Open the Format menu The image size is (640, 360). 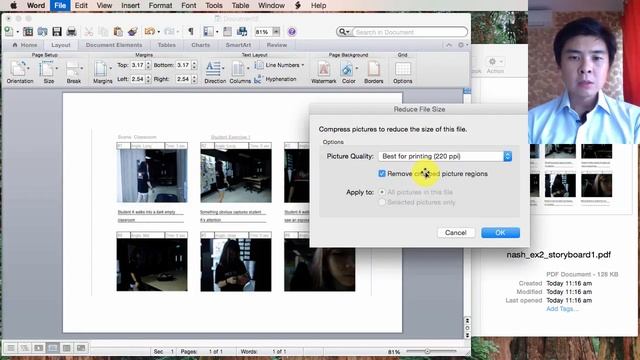click(x=160, y=5)
